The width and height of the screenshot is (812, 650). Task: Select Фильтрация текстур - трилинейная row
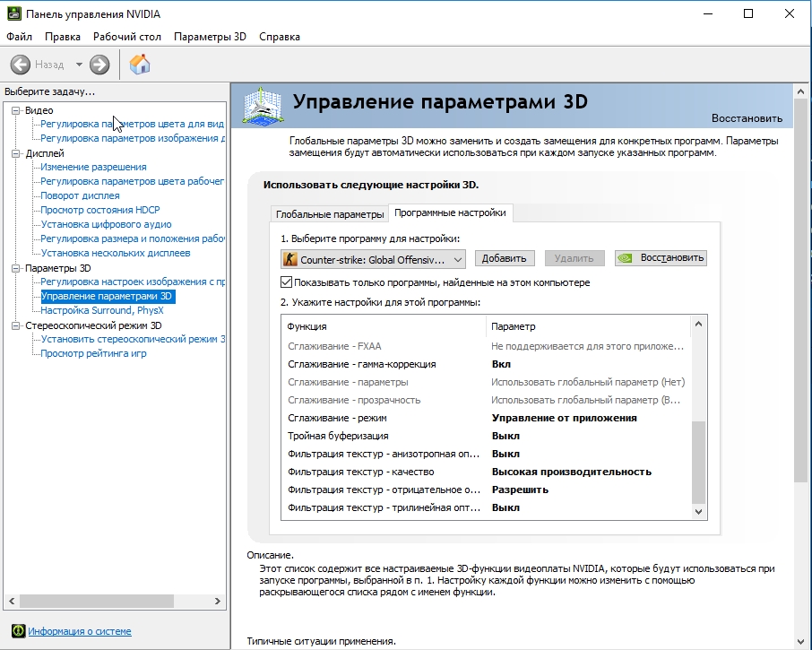coord(486,507)
